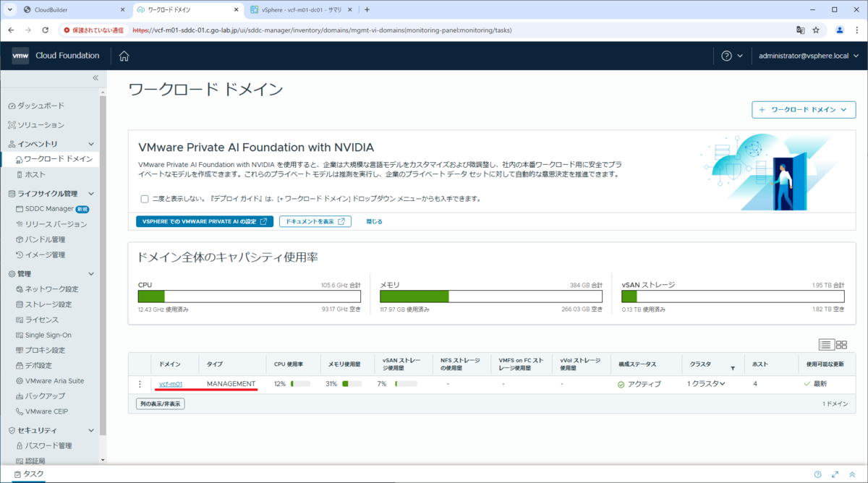Expand the 1 クラスタ dropdown

[x=706, y=384]
